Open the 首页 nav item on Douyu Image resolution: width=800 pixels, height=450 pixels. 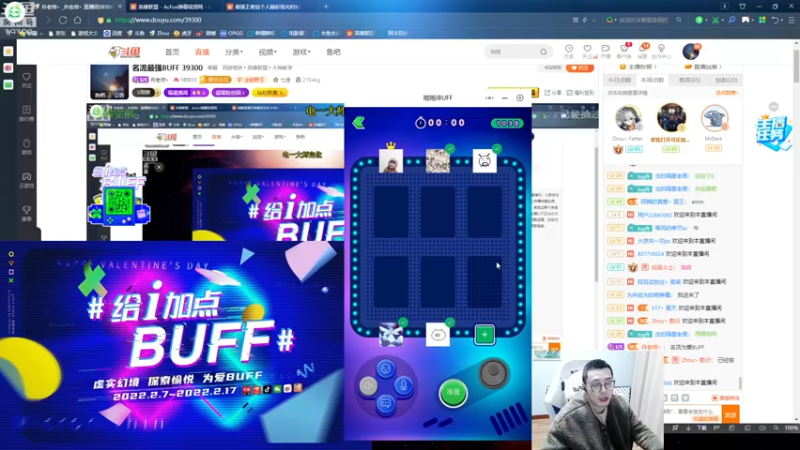click(172, 52)
